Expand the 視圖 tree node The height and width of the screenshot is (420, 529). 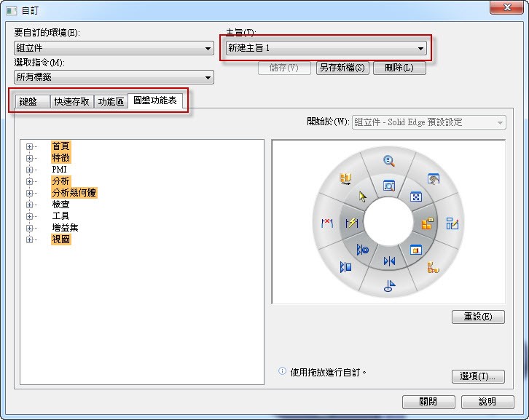click(29, 239)
